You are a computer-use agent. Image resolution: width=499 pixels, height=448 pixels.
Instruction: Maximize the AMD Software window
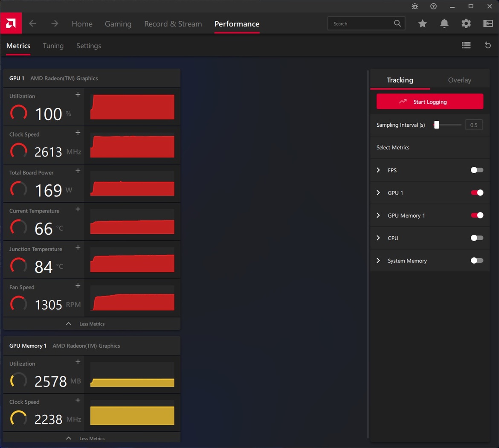tap(471, 6)
